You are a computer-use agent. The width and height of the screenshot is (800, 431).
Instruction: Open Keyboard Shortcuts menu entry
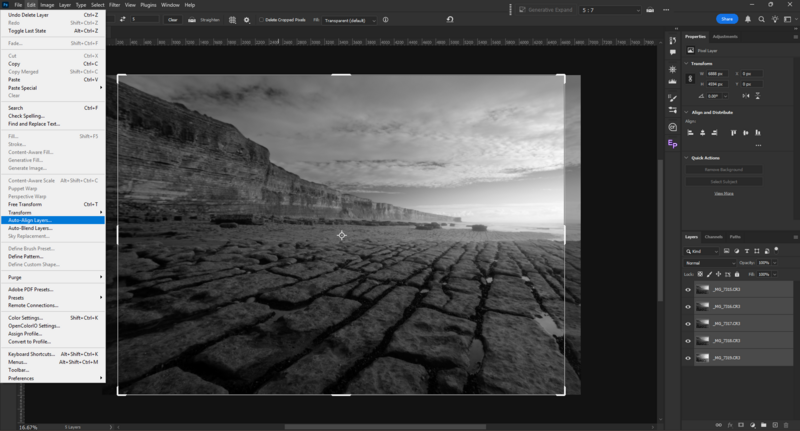(x=53, y=354)
